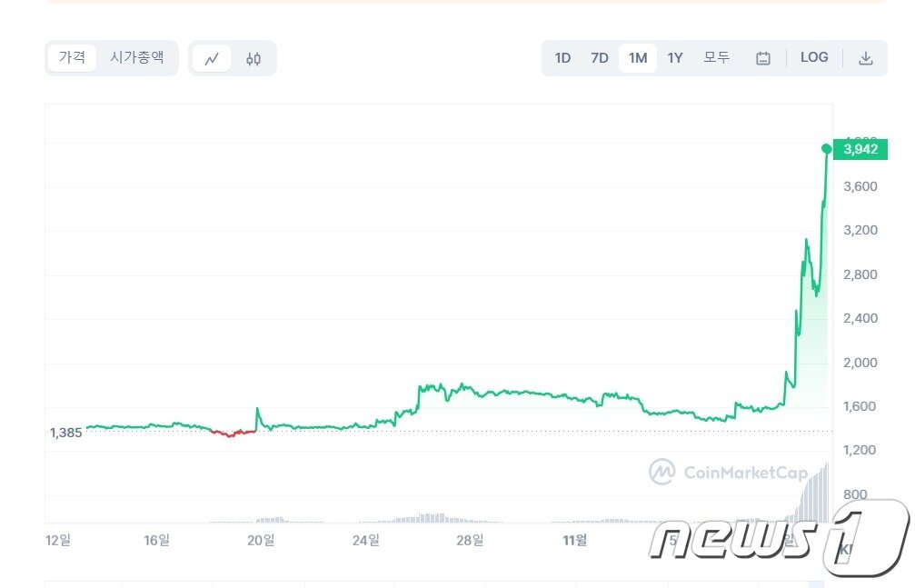Toggle LOG scale on the chart

pos(814,57)
